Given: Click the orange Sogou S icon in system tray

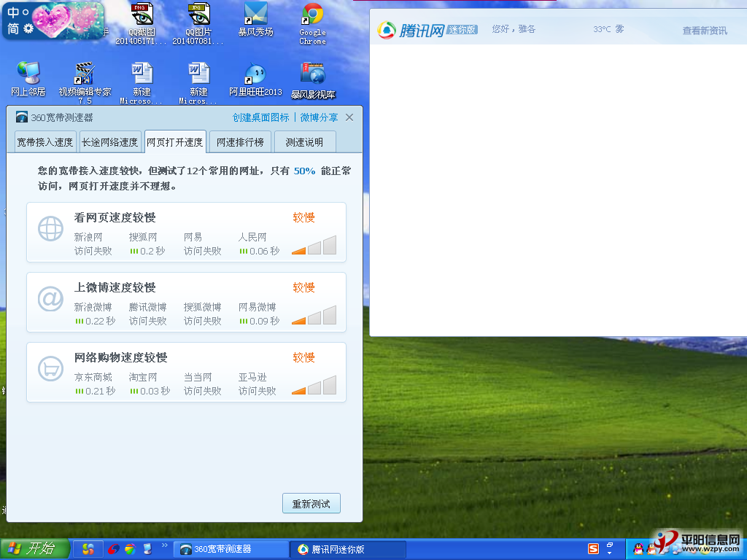Looking at the screenshot, I should (593, 549).
